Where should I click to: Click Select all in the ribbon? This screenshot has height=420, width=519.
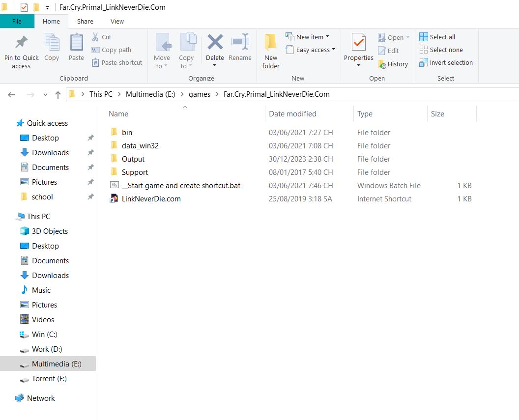click(x=437, y=37)
